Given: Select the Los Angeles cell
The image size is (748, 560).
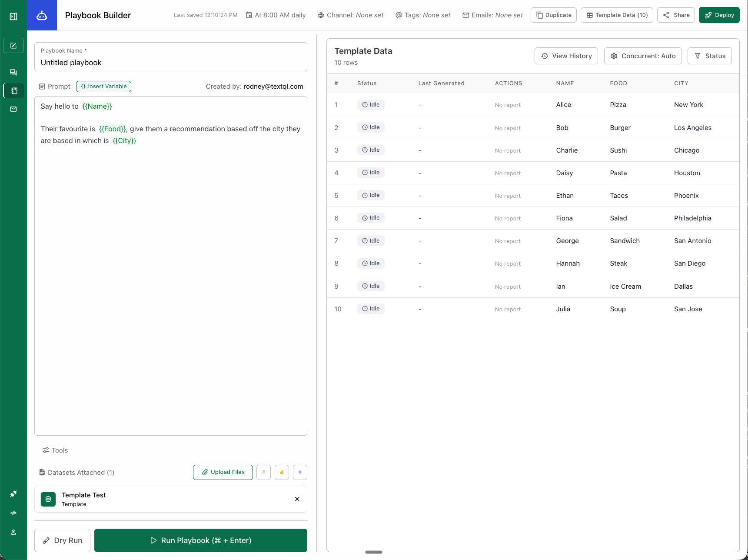Looking at the screenshot, I should pyautogui.click(x=693, y=128).
